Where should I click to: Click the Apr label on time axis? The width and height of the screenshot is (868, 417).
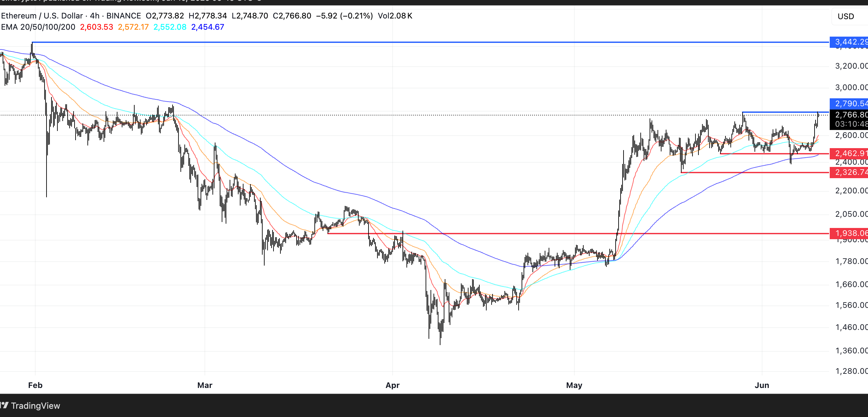tap(393, 385)
